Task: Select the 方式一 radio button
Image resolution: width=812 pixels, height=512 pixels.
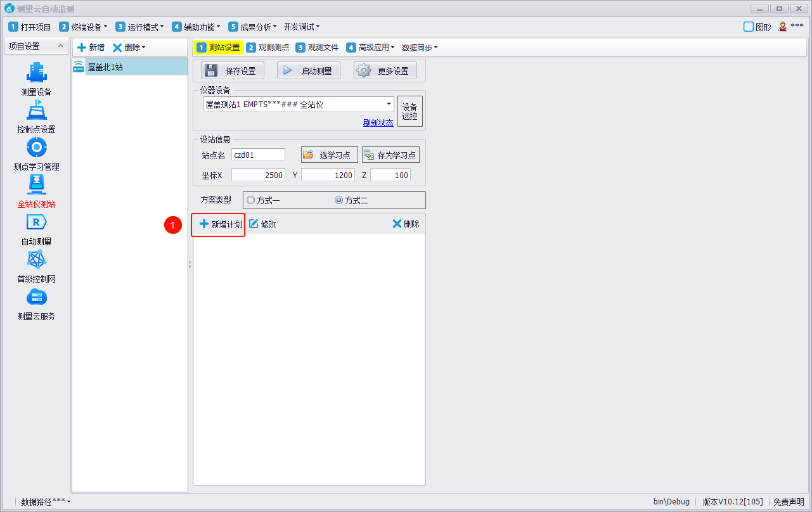Action: click(x=251, y=200)
